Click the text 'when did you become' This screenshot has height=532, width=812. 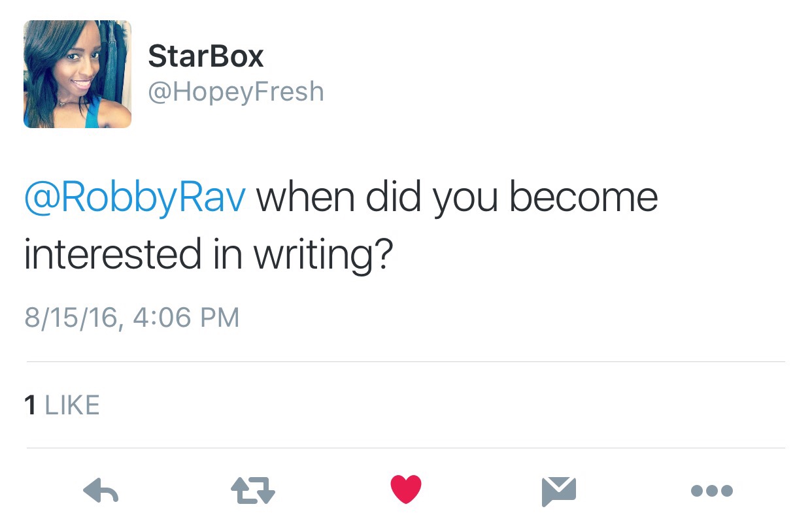456,198
